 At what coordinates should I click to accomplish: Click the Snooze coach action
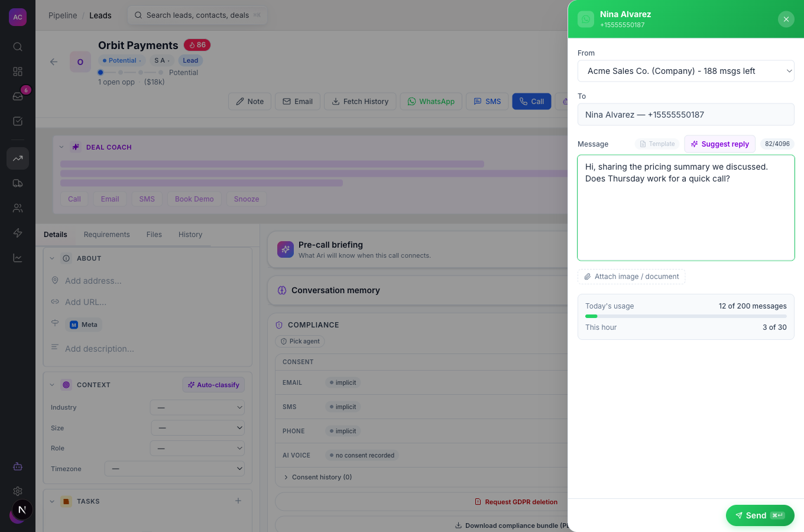(247, 199)
